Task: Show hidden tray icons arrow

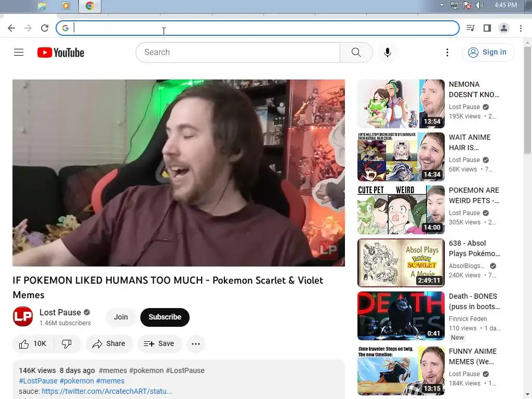Action: (x=442, y=5)
